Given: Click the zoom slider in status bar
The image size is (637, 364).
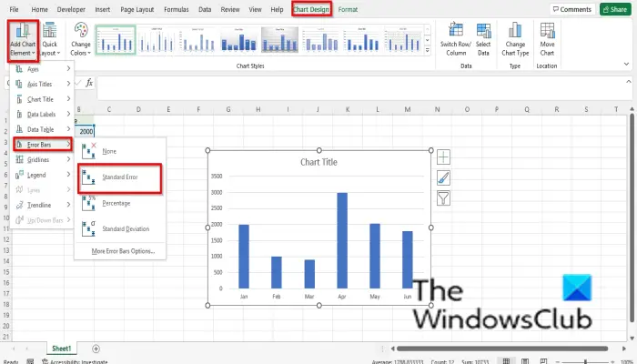Looking at the screenshot, I should (585, 361).
